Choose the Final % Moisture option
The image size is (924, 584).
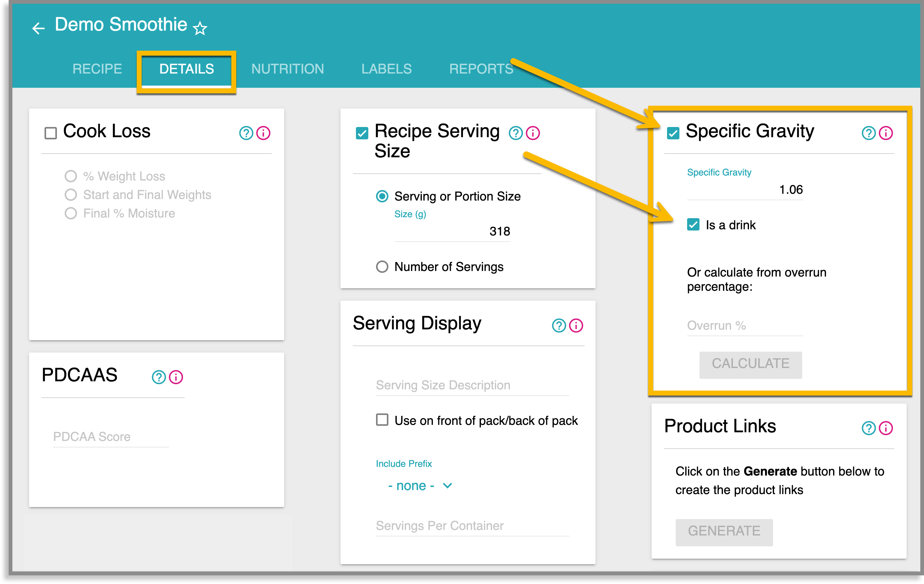point(71,213)
